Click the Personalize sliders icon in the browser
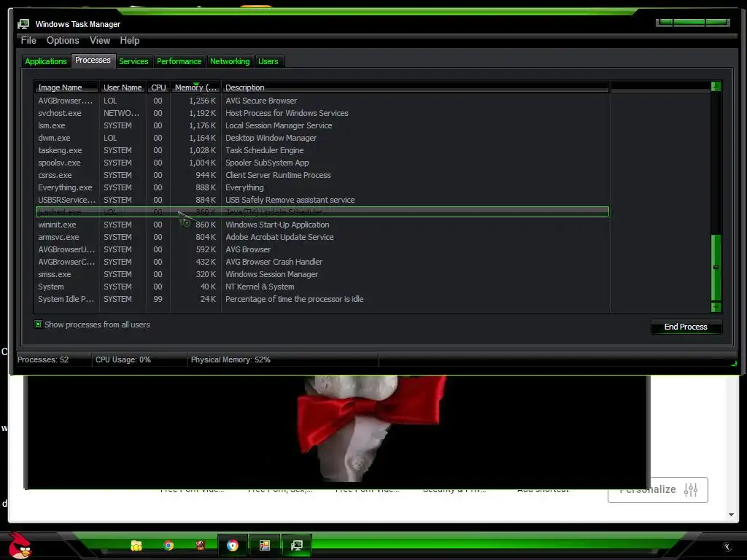 pos(691,489)
